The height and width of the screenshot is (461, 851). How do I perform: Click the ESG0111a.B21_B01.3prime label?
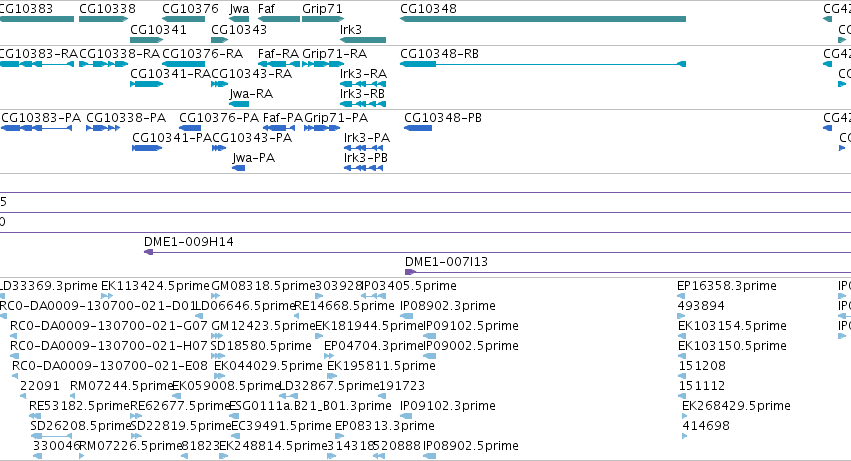click(x=310, y=406)
